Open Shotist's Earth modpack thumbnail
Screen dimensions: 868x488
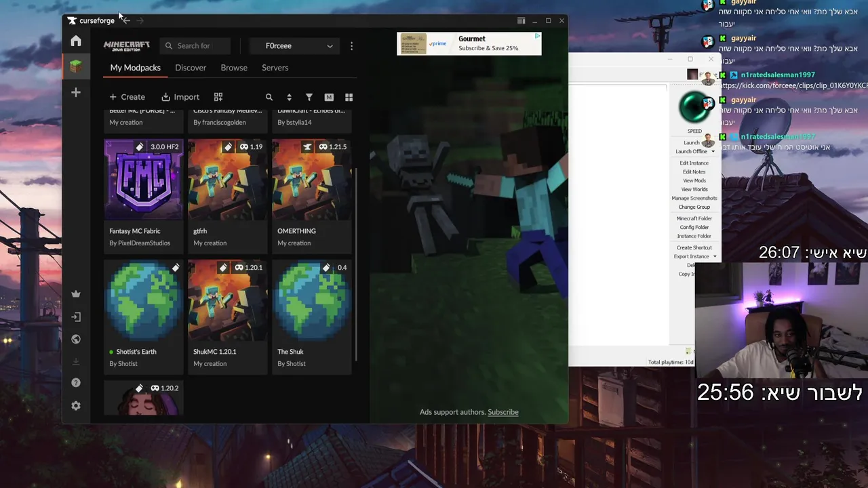click(143, 300)
